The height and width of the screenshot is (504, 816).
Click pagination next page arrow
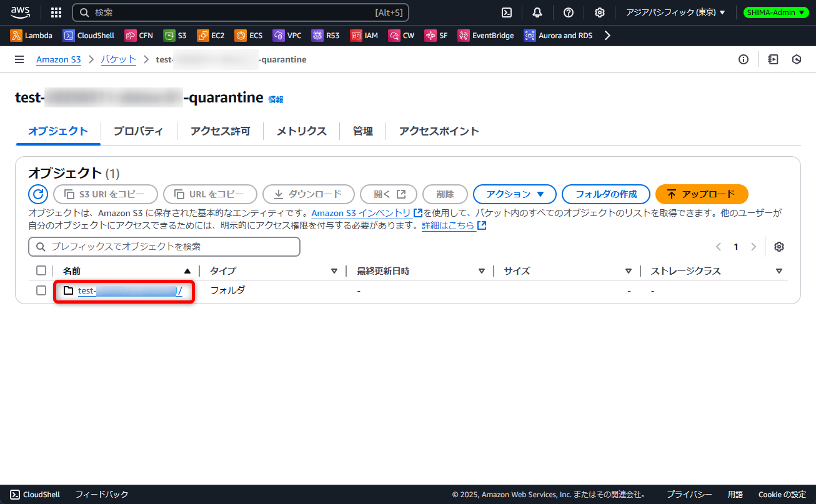pyautogui.click(x=754, y=247)
